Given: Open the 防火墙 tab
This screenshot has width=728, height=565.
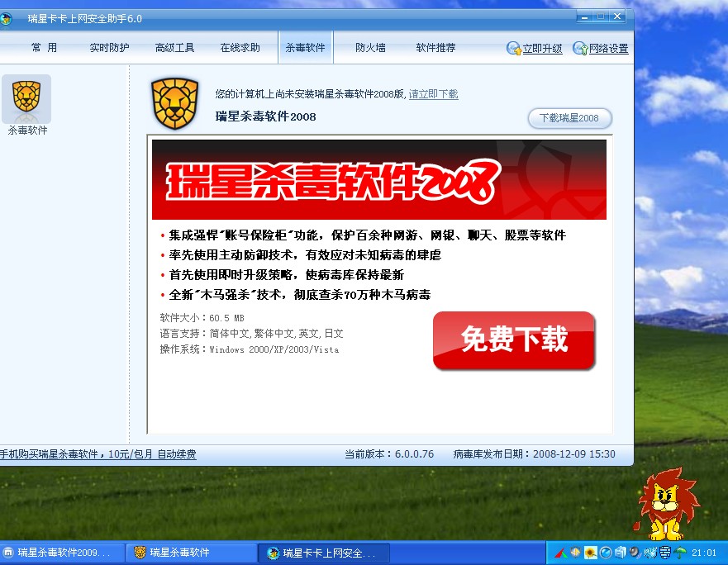Looking at the screenshot, I should (x=370, y=48).
